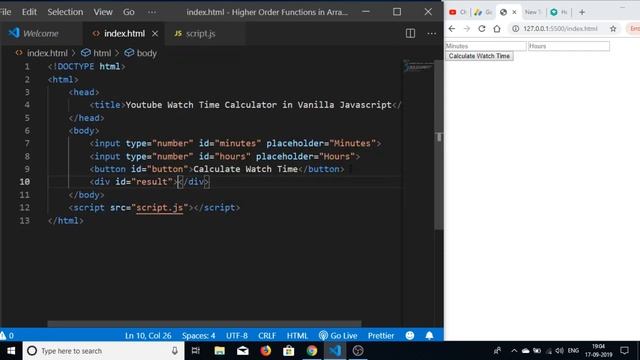The width and height of the screenshot is (640, 360).
Task: Open the Edit menu in VS Code
Action: (x=29, y=12)
